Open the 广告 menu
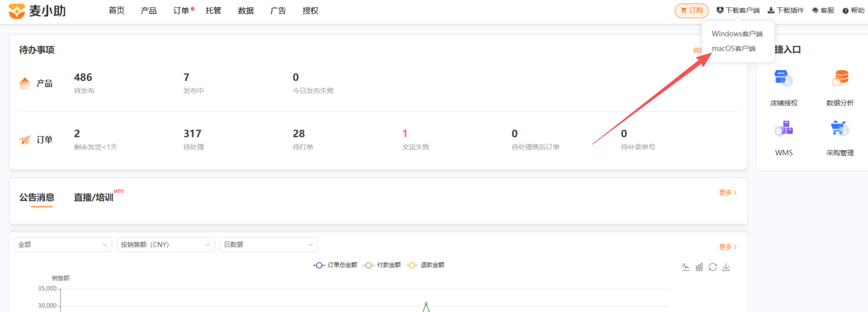Screen dimensions: 868x312 point(278,10)
